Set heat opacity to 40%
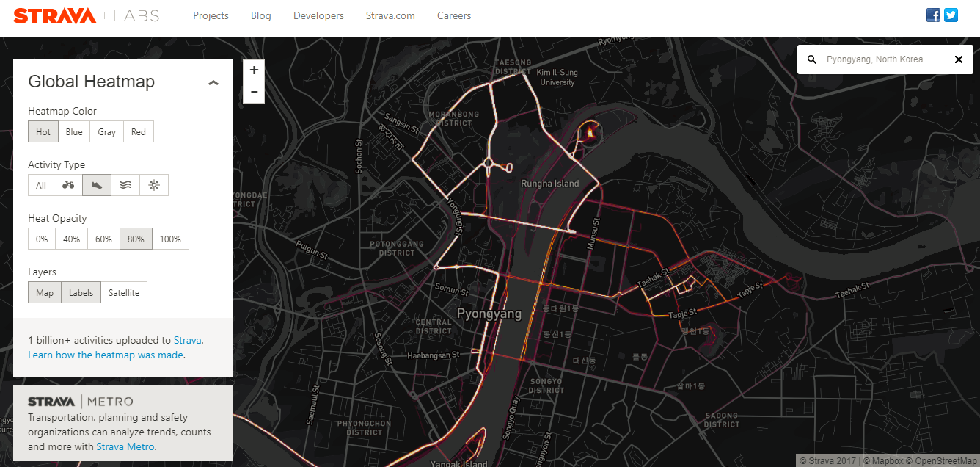The width and height of the screenshot is (980, 467). click(x=71, y=239)
